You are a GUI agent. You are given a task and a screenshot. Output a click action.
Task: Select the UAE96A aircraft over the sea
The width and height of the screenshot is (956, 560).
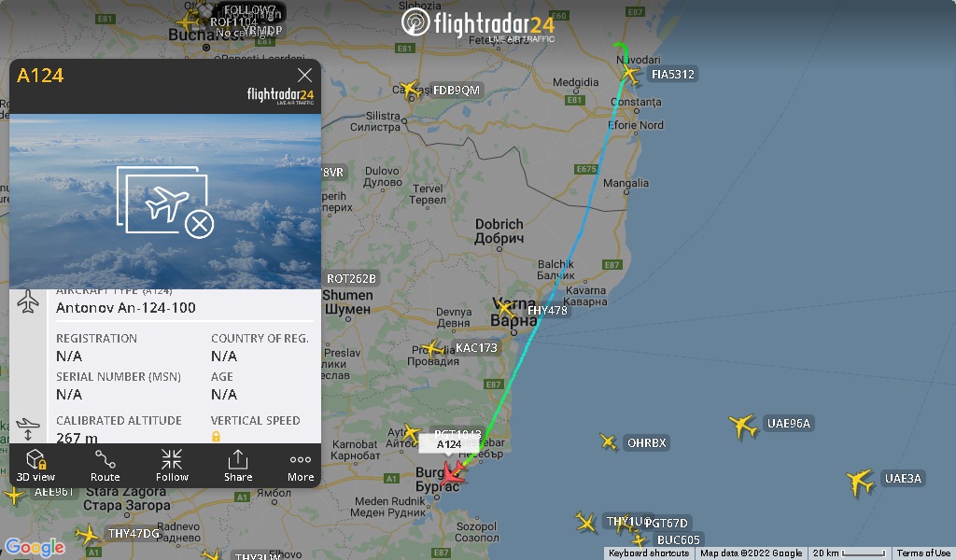[x=742, y=426]
